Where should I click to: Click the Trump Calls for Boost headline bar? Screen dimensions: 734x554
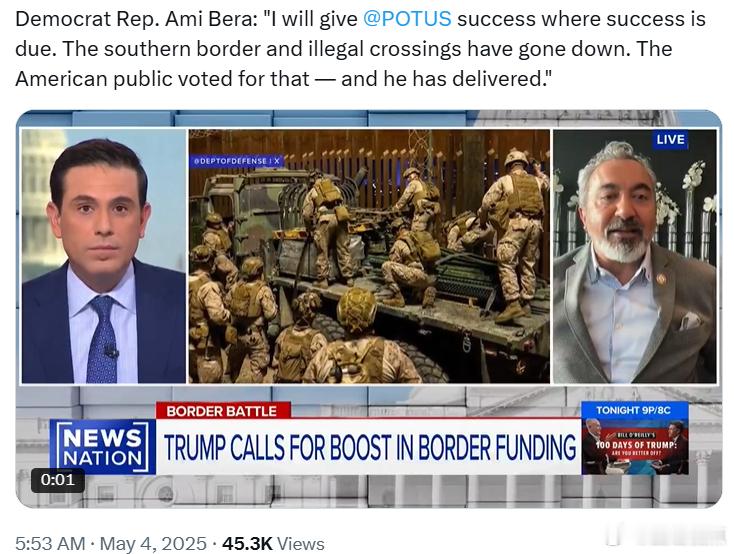coord(369,447)
